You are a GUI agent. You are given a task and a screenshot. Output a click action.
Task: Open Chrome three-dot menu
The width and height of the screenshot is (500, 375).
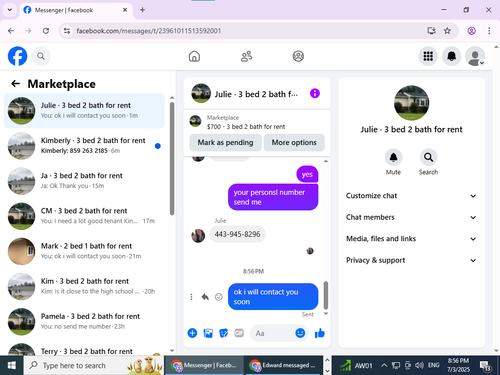489,31
